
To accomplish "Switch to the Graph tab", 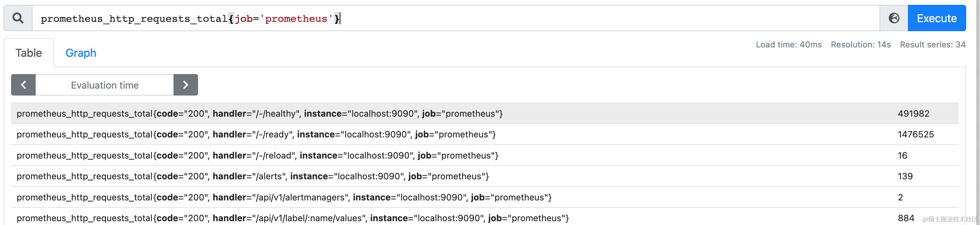I will [81, 53].
